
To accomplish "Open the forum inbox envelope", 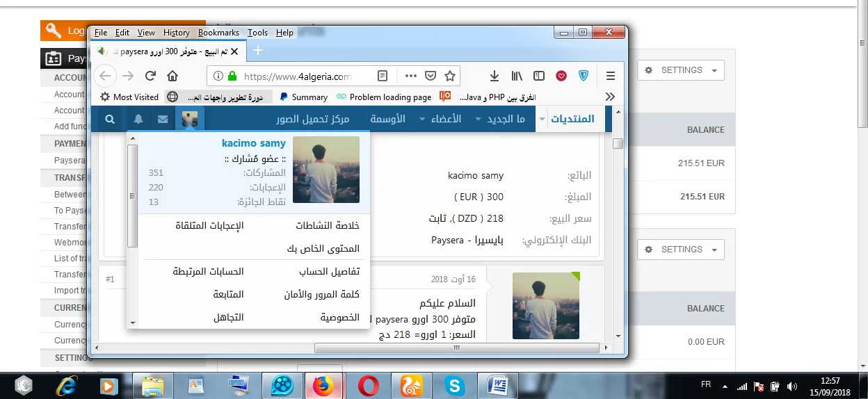I will 163,119.
